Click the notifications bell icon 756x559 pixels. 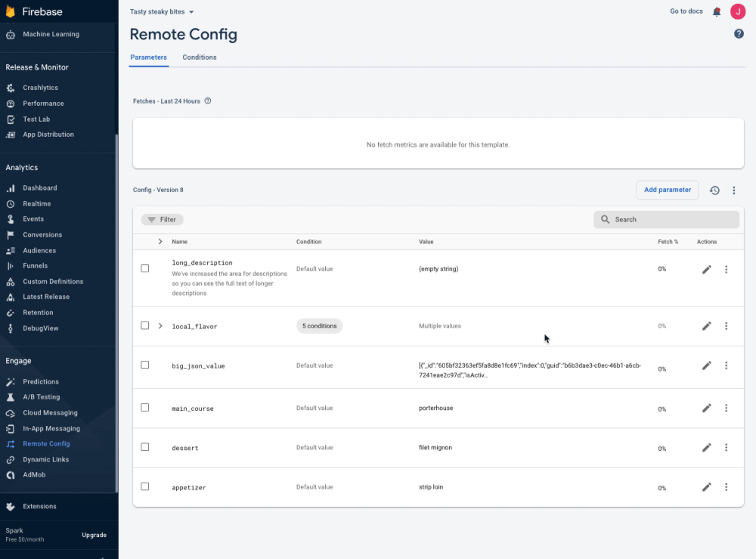[x=717, y=11]
